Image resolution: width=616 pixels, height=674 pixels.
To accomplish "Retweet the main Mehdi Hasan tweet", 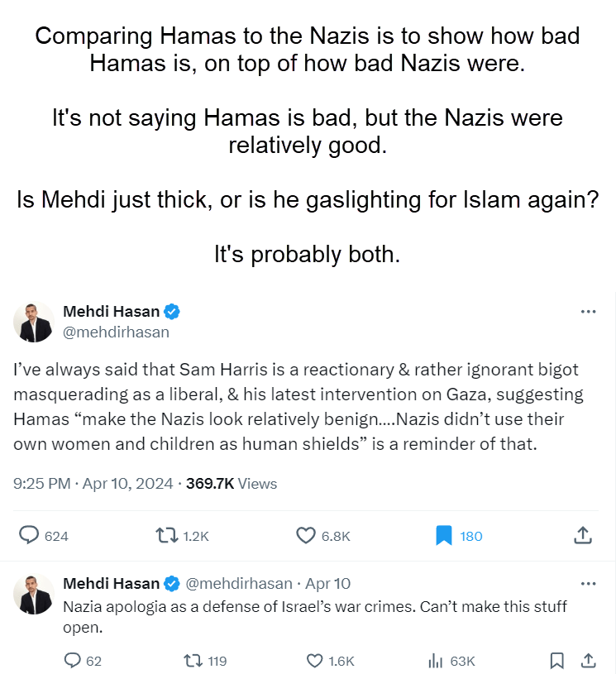I will pos(168,535).
